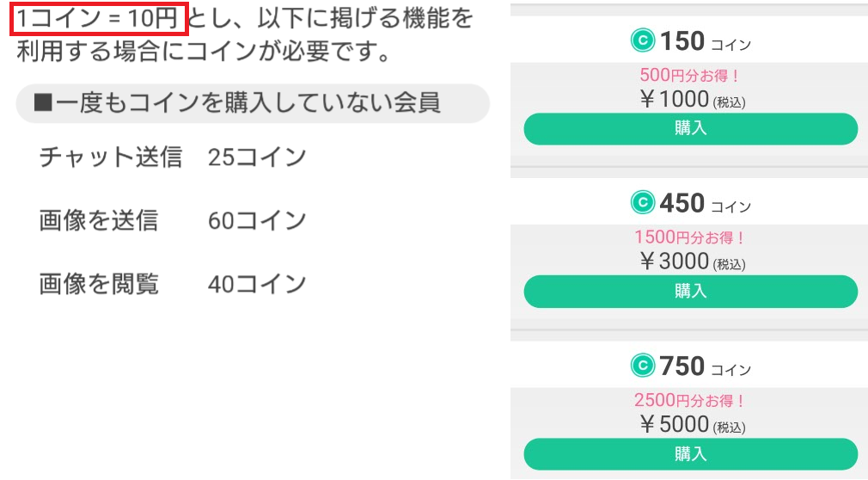Screen dimensions: 868x480
Task: Click the pink 1500円分お得！ text
Action: pyautogui.click(x=690, y=238)
